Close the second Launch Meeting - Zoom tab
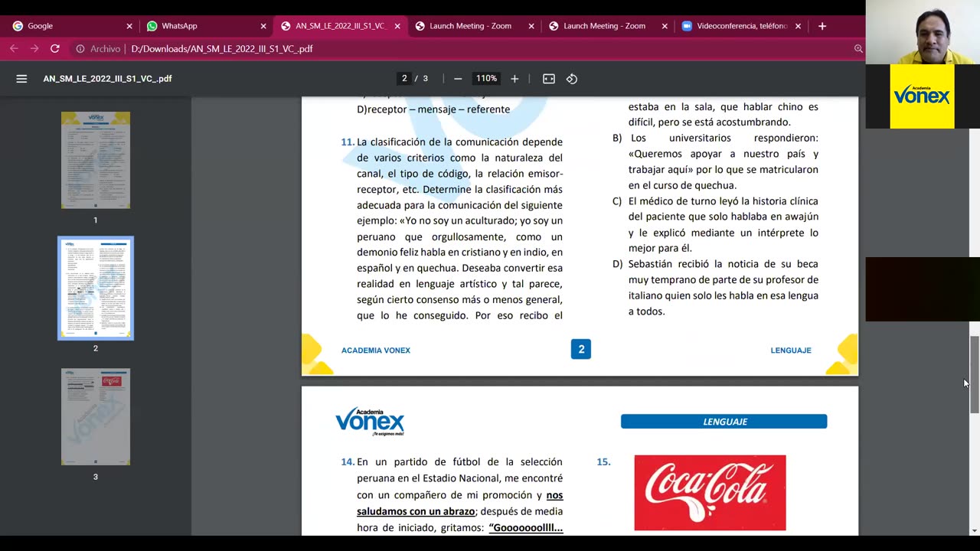Screen dimensions: 980x551 (665, 26)
